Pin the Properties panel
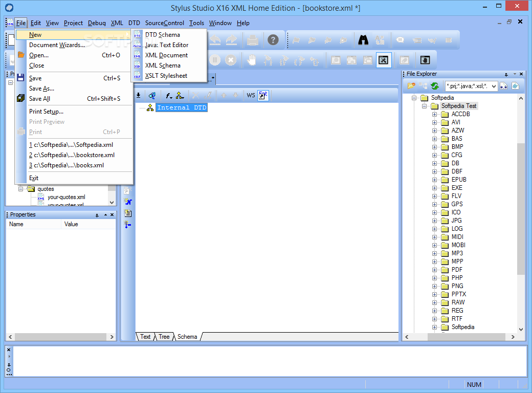The image size is (532, 393). (97, 215)
